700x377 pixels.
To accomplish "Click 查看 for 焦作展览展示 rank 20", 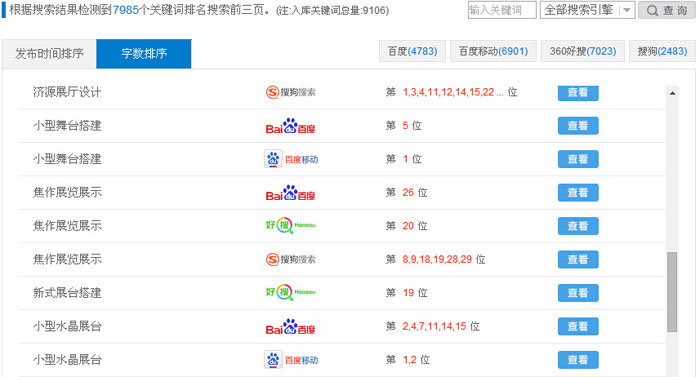I will pyautogui.click(x=578, y=226).
